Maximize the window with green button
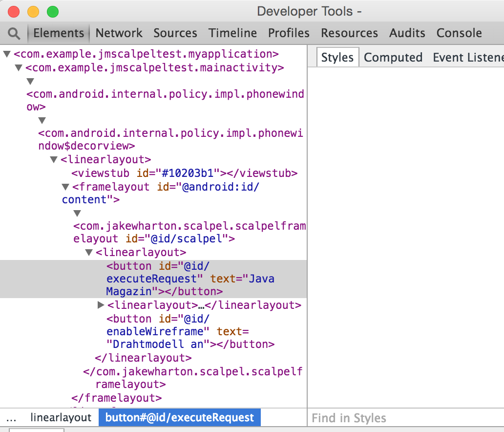Viewport: 504px width, 432px height. 52,12
